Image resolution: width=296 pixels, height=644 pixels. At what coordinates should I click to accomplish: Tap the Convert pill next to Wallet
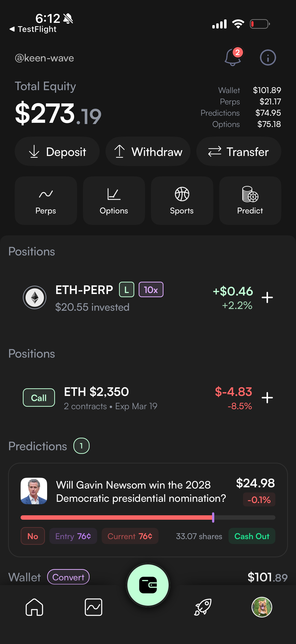[68, 577]
